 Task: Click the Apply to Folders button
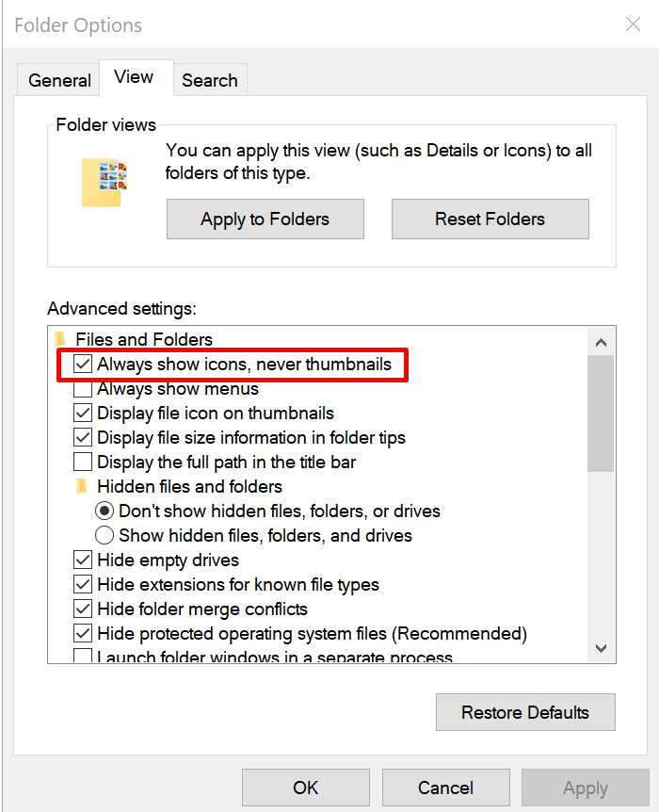coord(265,219)
